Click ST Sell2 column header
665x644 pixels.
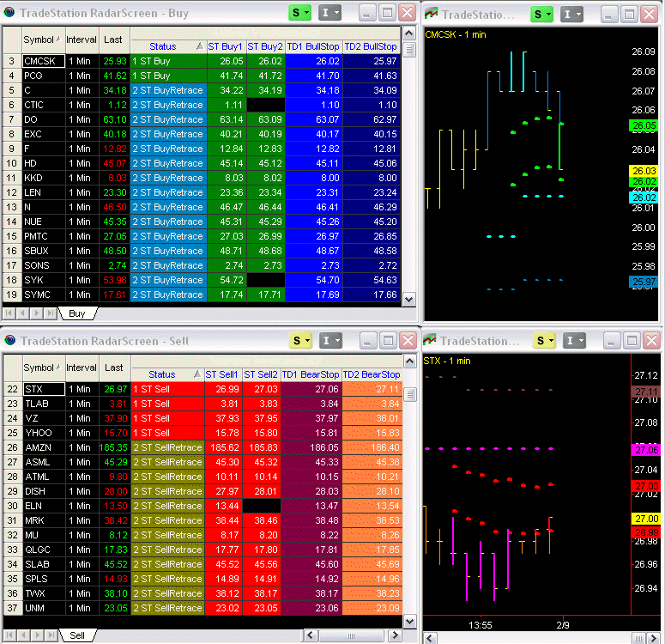pos(261,374)
